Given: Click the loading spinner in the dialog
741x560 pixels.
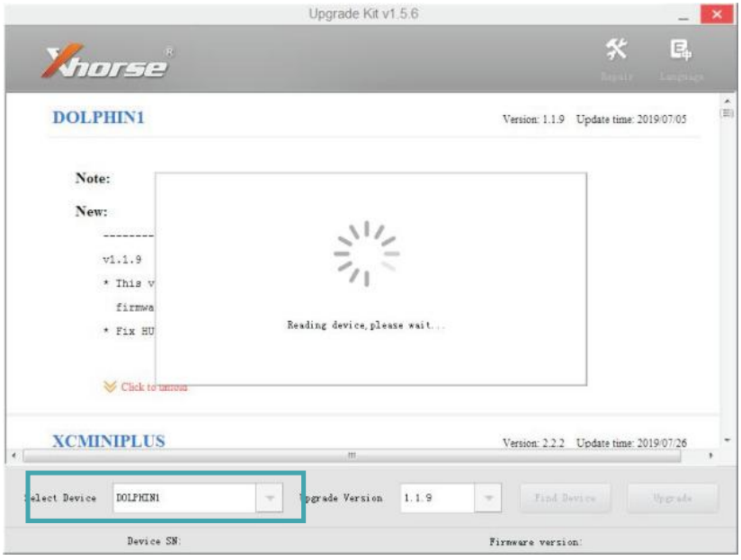Looking at the screenshot, I should [x=367, y=253].
